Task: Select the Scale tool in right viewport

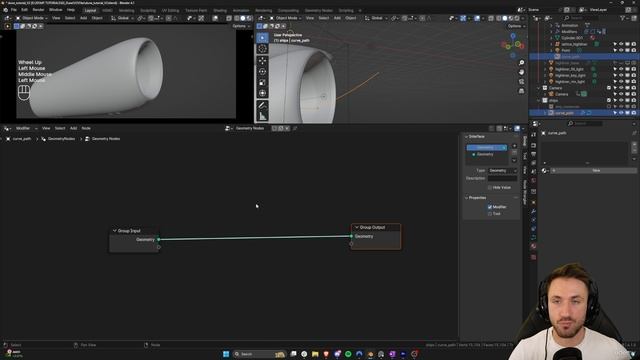Action: click(262, 82)
